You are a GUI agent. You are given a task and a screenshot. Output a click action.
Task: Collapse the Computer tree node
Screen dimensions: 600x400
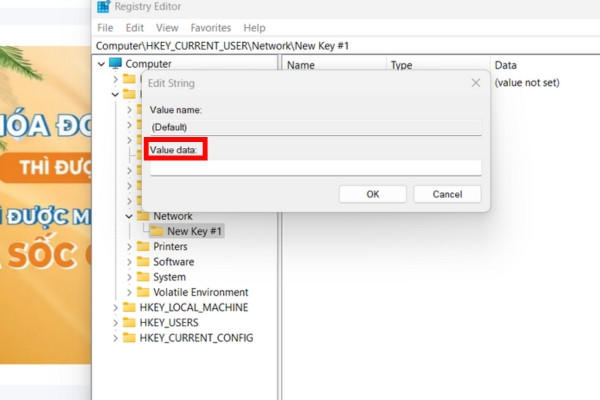(101, 64)
